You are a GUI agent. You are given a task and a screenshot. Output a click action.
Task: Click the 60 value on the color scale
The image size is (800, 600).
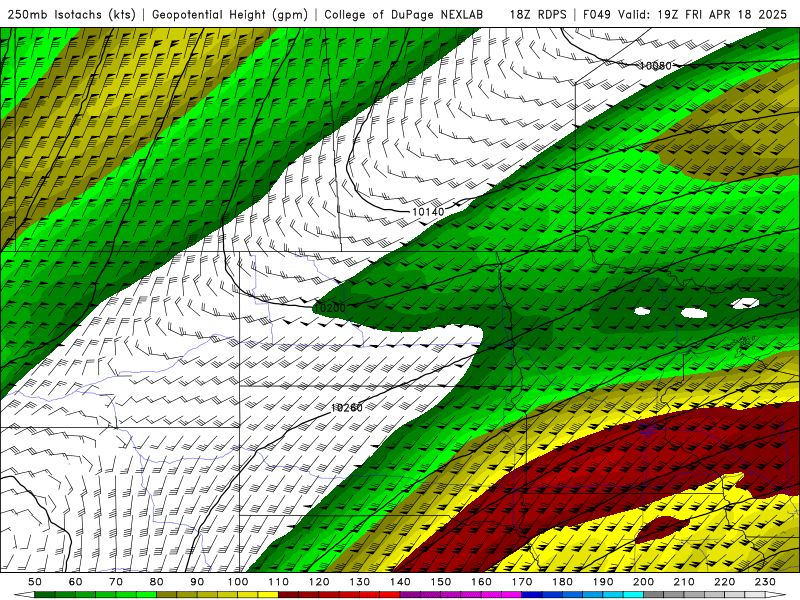75,582
